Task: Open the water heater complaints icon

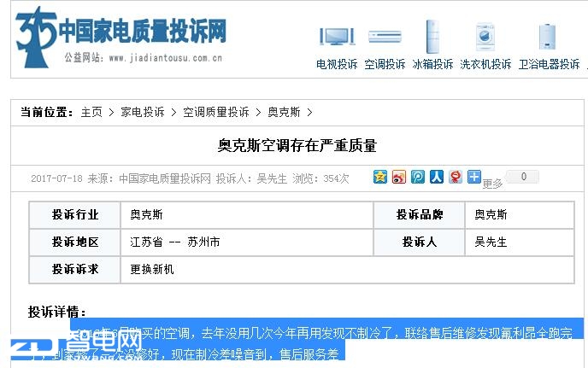Action: tap(548, 37)
